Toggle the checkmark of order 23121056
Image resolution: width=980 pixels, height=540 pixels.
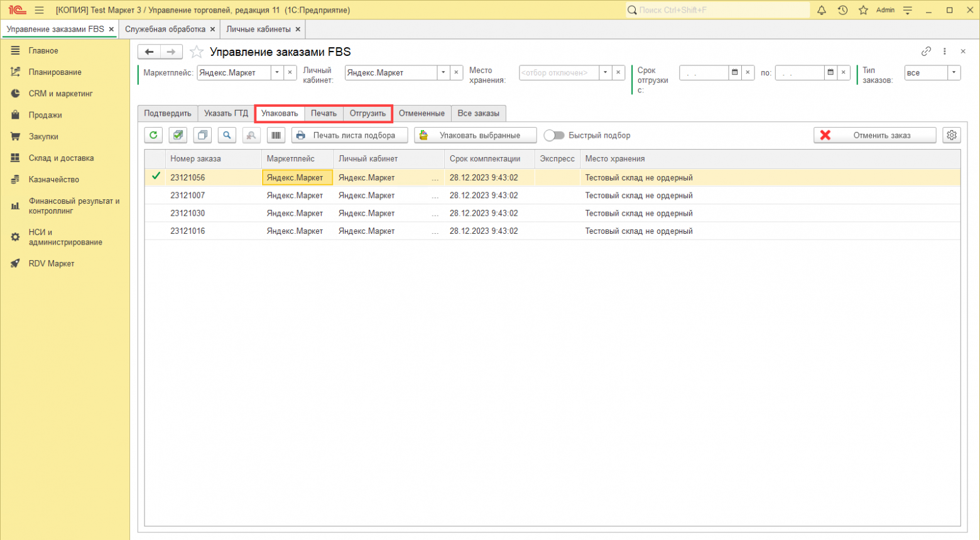(x=156, y=177)
